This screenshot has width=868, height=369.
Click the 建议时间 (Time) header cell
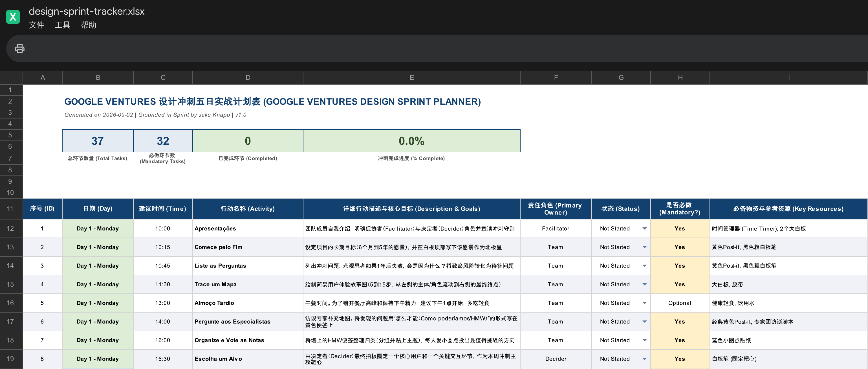(x=163, y=208)
